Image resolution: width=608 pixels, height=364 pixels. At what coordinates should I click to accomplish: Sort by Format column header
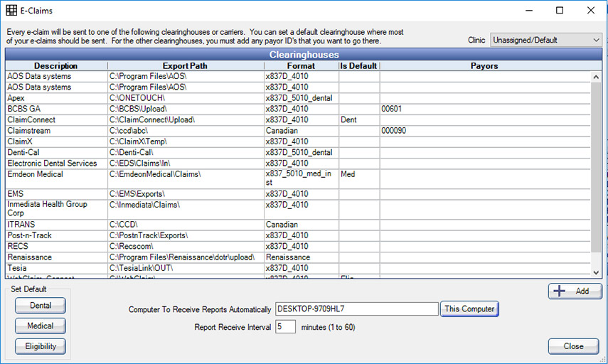(x=302, y=66)
